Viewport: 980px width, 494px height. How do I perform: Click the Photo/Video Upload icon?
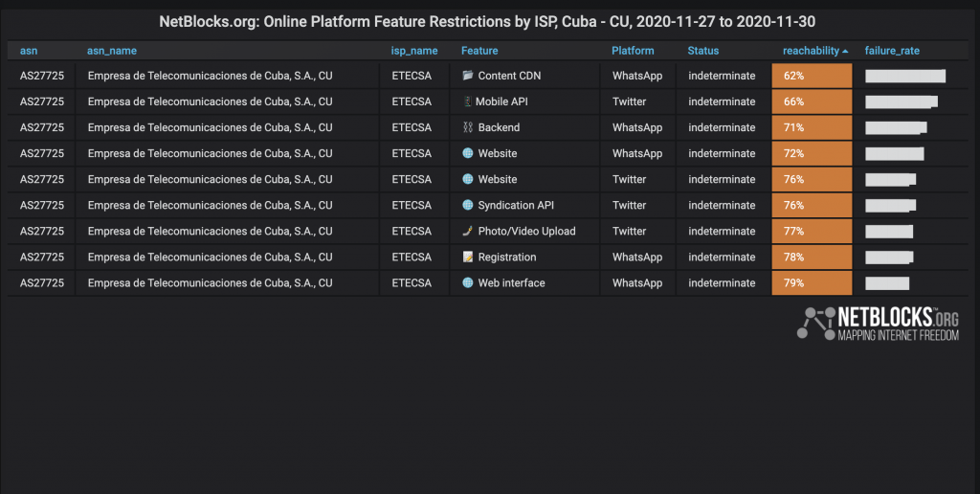point(467,231)
